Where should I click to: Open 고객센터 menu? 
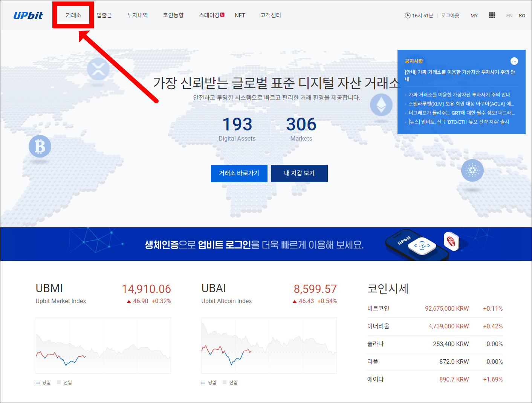(271, 15)
